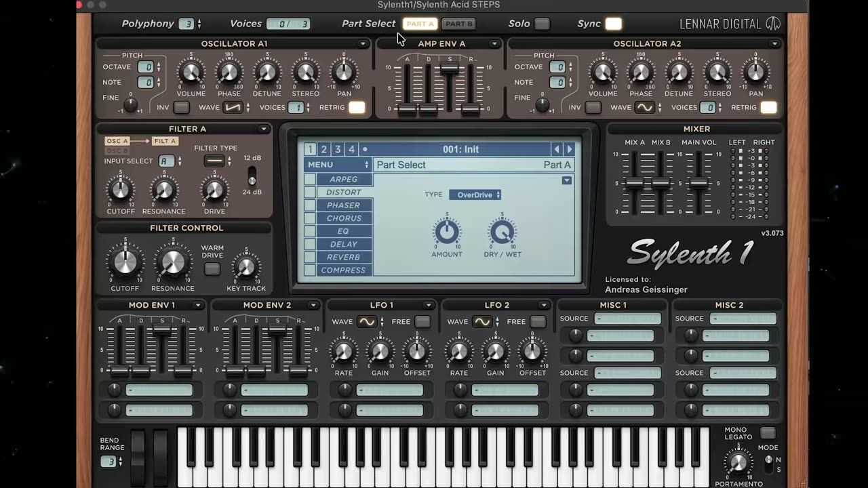Select preset bank slot 2

tap(324, 150)
